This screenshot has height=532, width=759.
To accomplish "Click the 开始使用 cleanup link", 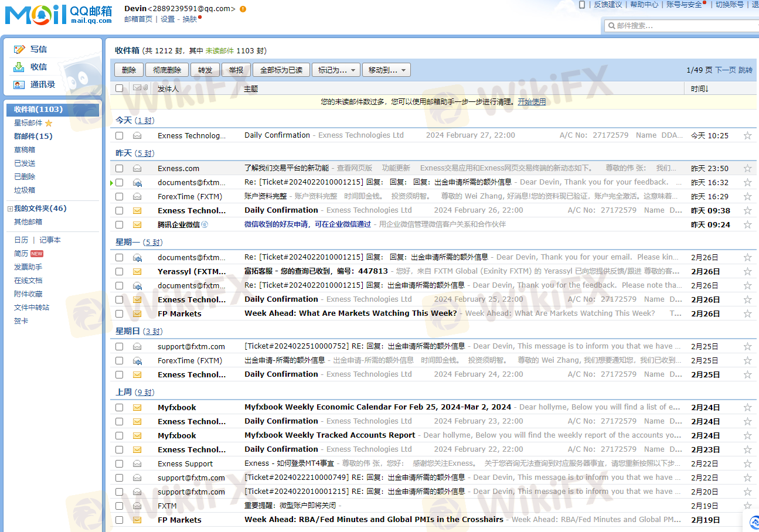I will (x=532, y=102).
